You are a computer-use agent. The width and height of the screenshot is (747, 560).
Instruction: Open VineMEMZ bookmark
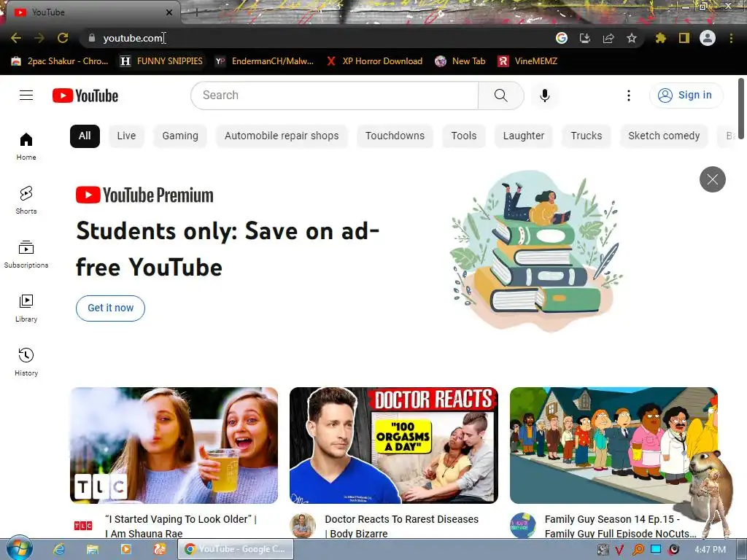click(527, 61)
